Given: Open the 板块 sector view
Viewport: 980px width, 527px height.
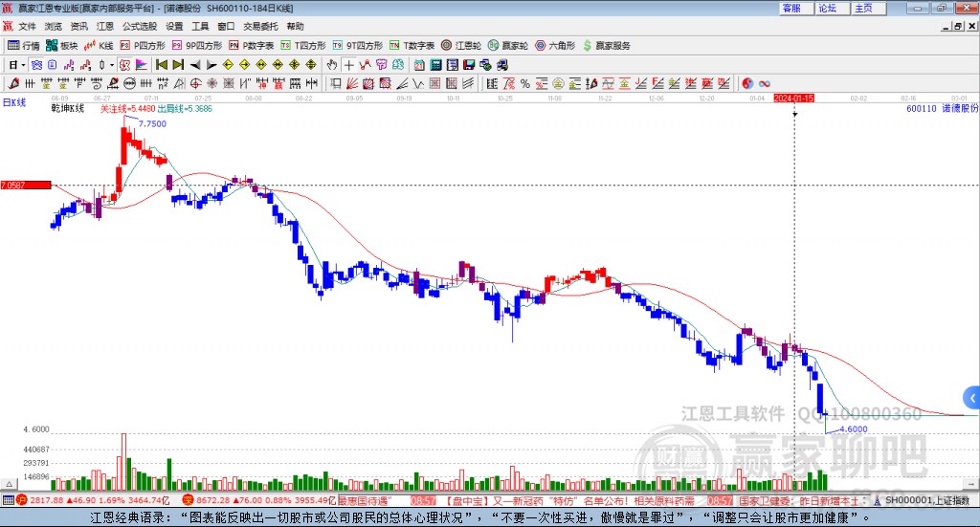Looking at the screenshot, I should pos(61,46).
